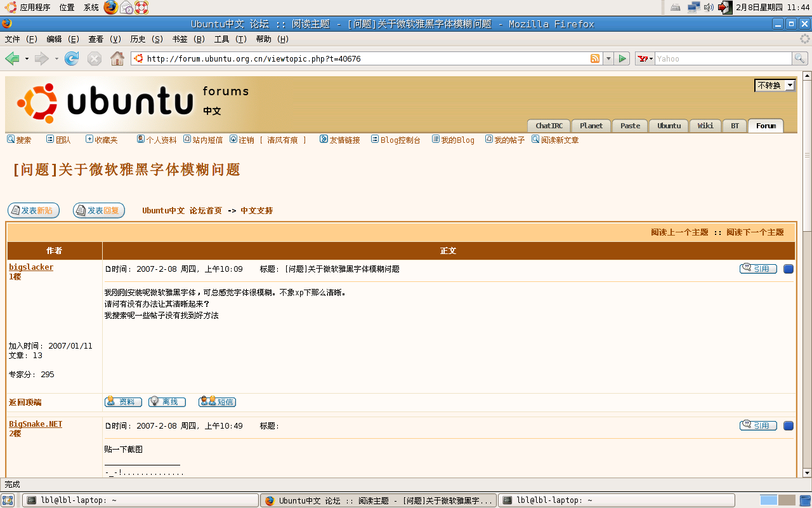Click the bigslacker username link
This screenshot has width=812, height=508.
(x=31, y=267)
